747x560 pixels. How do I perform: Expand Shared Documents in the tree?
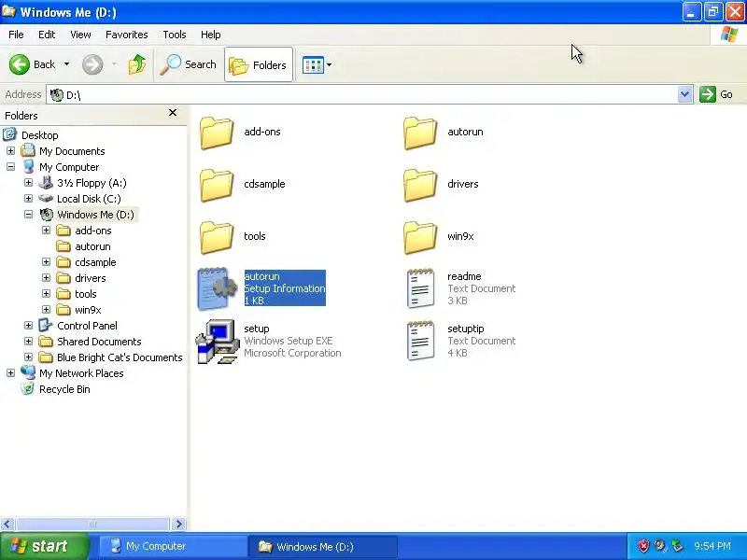coord(29,342)
